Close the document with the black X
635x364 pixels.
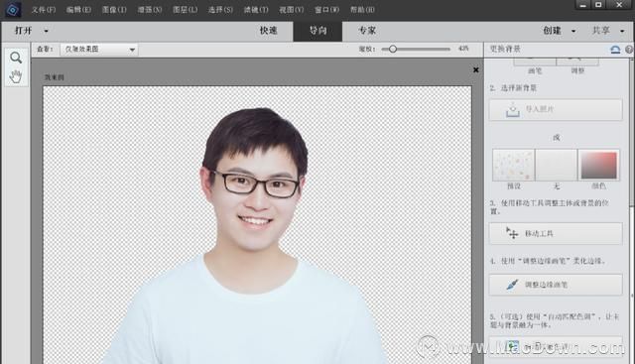tap(476, 69)
